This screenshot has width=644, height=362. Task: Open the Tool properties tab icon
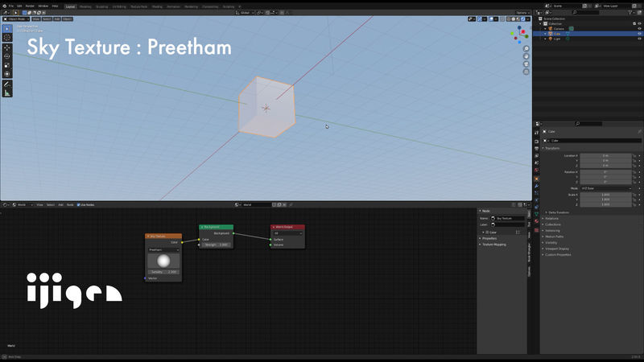(536, 133)
